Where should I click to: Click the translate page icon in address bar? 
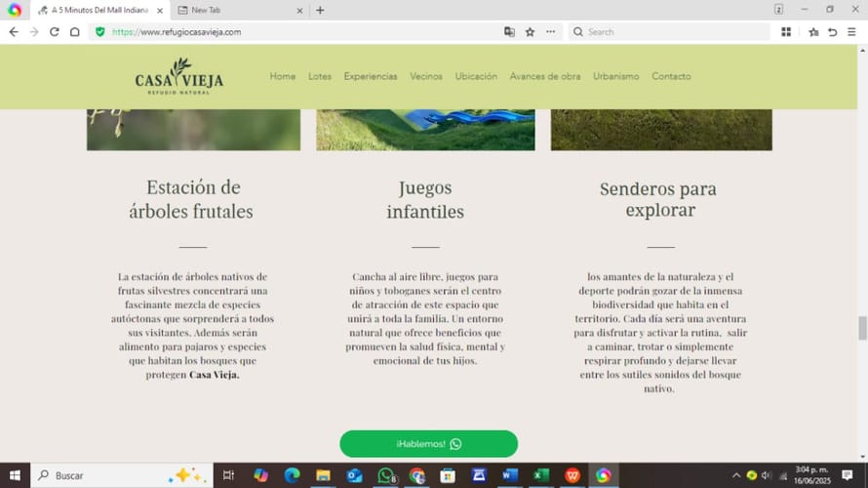pos(509,32)
